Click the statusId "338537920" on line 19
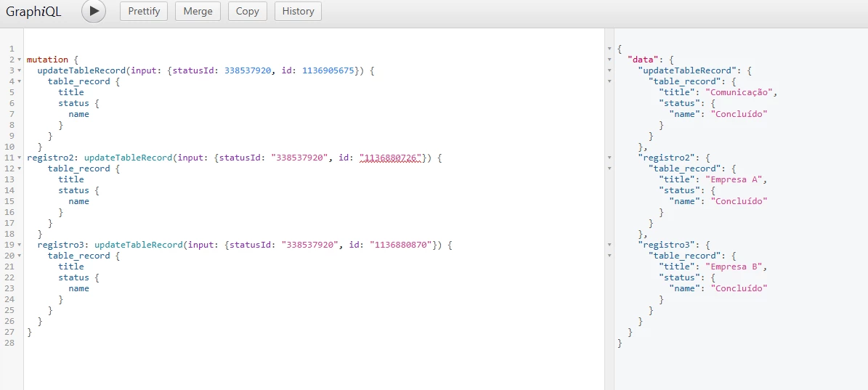 coord(309,245)
